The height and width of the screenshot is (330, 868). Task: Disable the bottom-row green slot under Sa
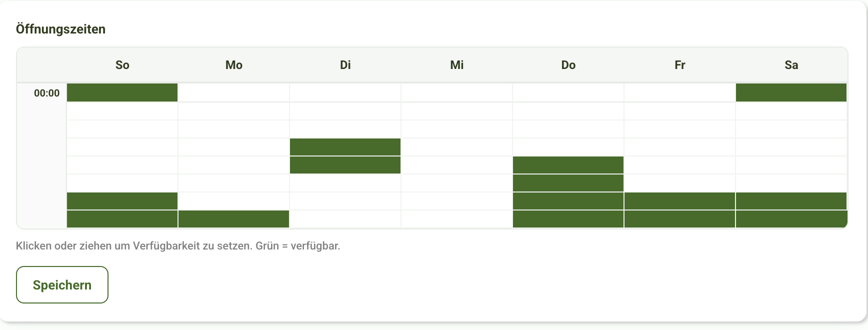[791, 219]
